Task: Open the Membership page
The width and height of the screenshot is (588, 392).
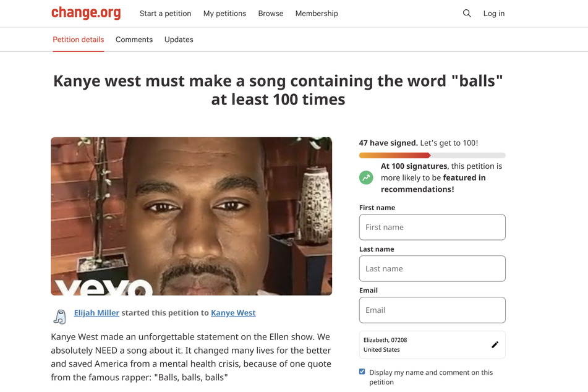Action: coord(317,14)
